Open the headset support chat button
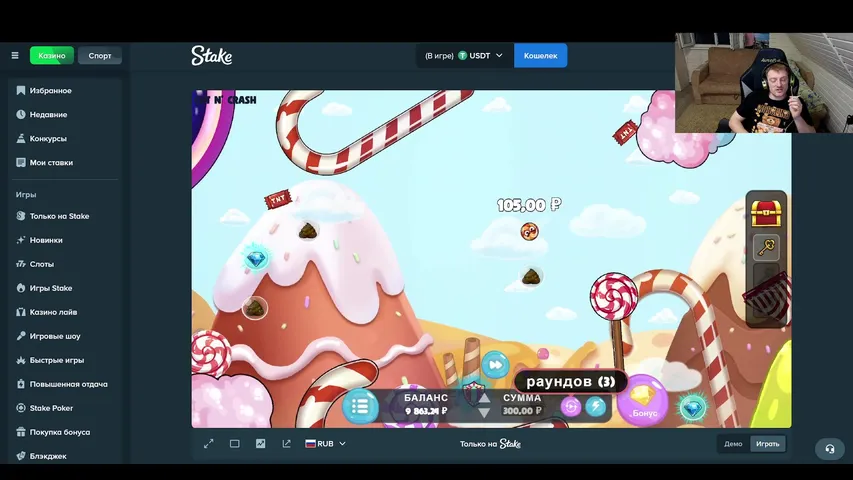853x480 pixels. pos(829,449)
